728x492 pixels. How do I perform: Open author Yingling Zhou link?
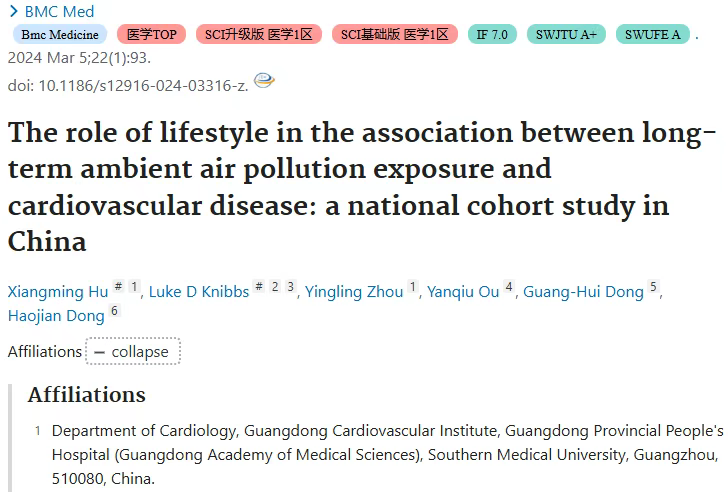tap(354, 291)
